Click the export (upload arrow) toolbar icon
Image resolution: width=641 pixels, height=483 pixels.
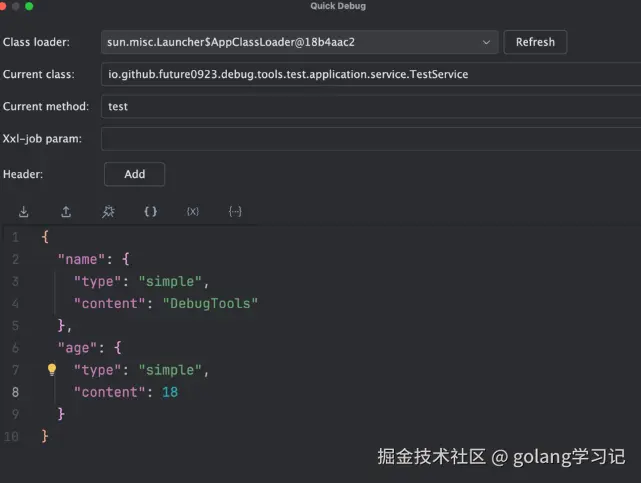[x=66, y=212]
